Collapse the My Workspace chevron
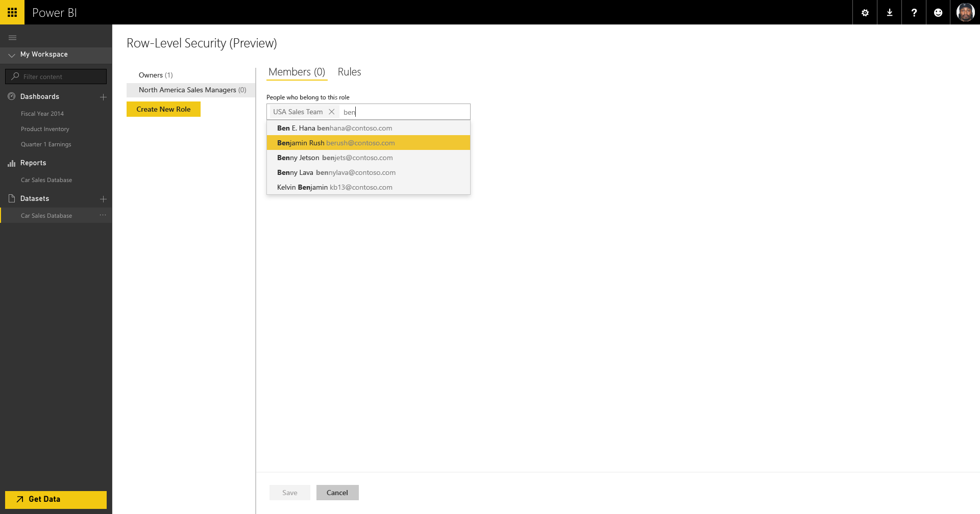The width and height of the screenshot is (980, 514). click(11, 55)
